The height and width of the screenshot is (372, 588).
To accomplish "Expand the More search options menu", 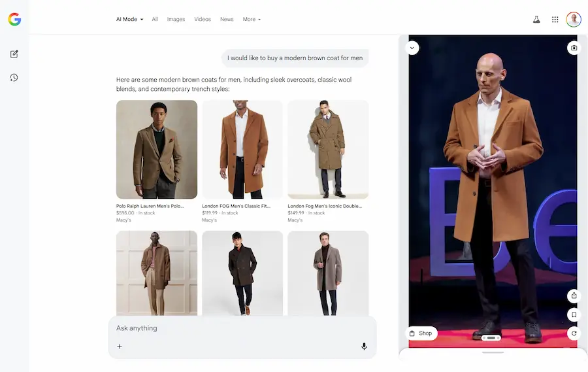I will coord(252,20).
